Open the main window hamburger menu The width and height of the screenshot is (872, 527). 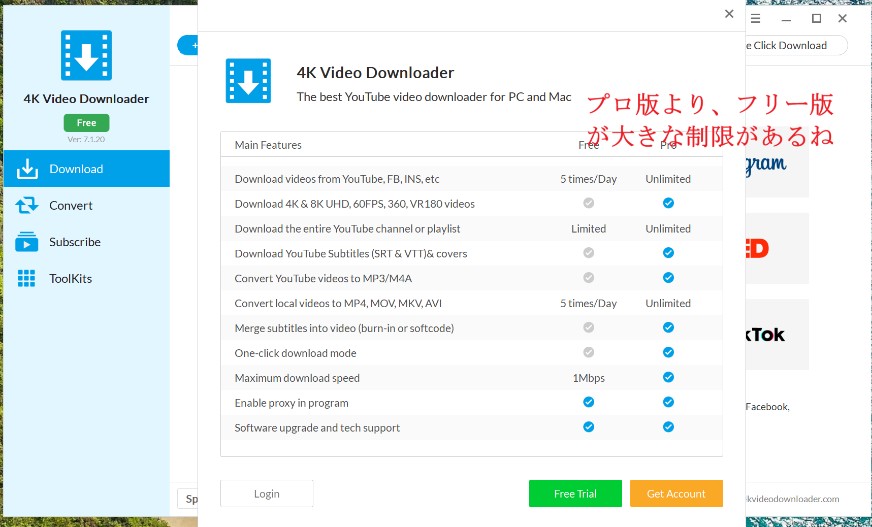pos(755,18)
